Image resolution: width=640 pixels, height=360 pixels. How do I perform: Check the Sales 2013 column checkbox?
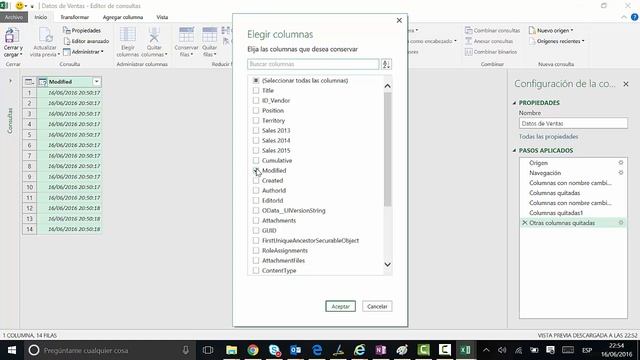click(256, 130)
